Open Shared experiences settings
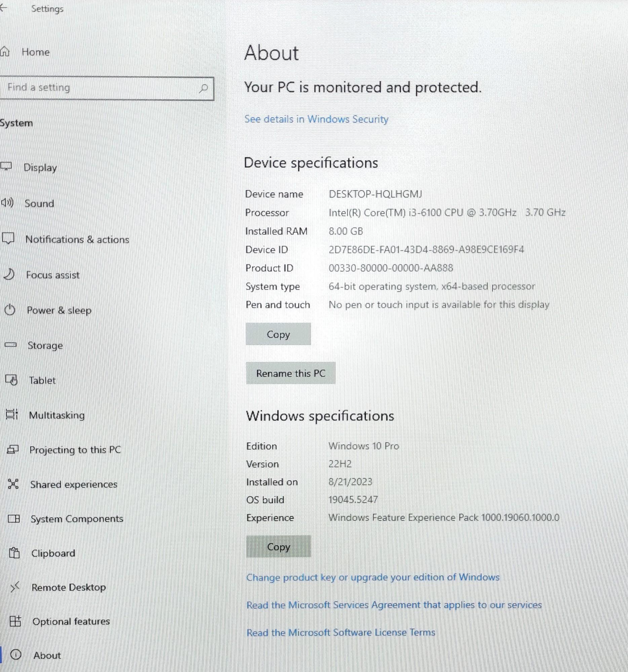Image resolution: width=628 pixels, height=672 pixels. [x=74, y=485]
